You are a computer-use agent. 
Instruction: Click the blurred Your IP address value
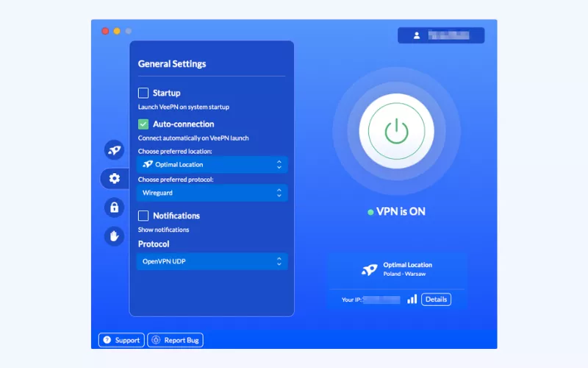[381, 300]
